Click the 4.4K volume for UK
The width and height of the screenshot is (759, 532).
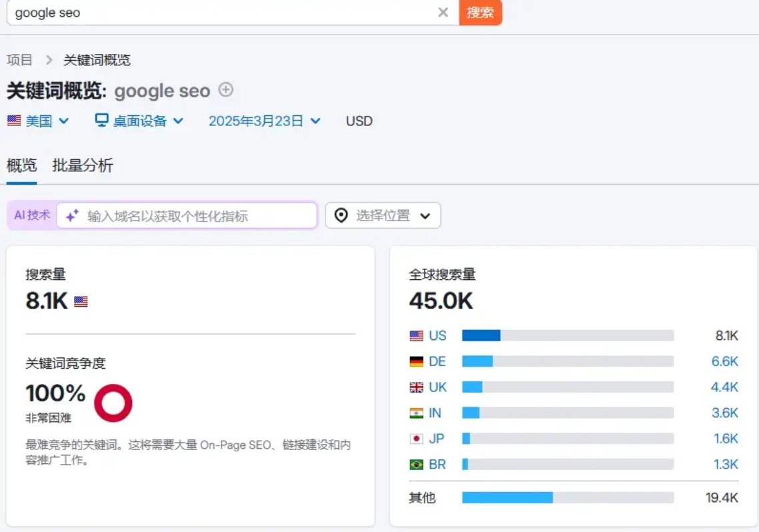click(724, 387)
